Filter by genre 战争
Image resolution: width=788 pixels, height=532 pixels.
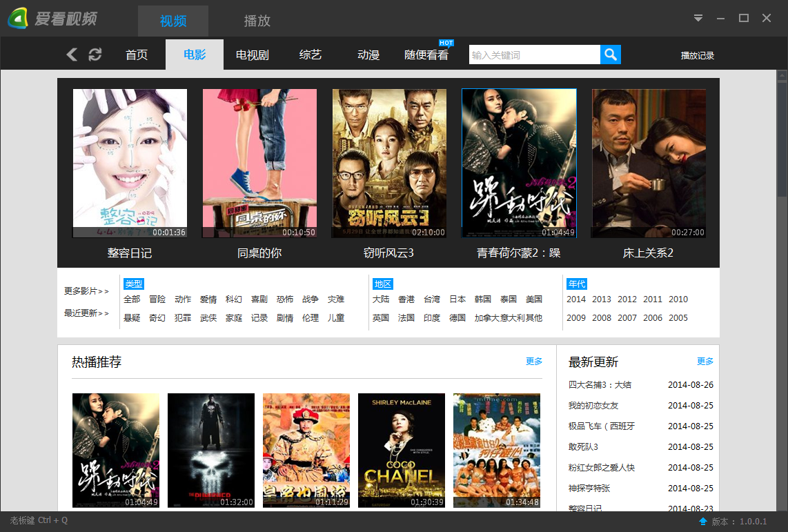(x=310, y=299)
